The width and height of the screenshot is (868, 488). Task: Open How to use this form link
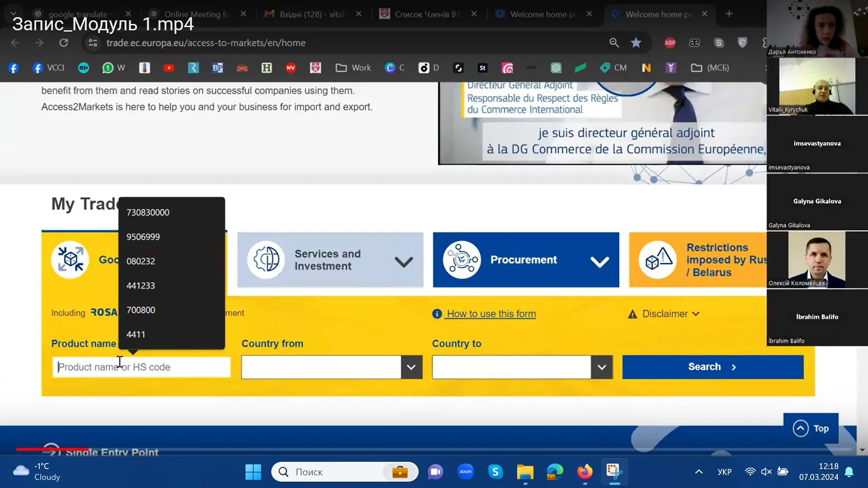pyautogui.click(x=491, y=314)
